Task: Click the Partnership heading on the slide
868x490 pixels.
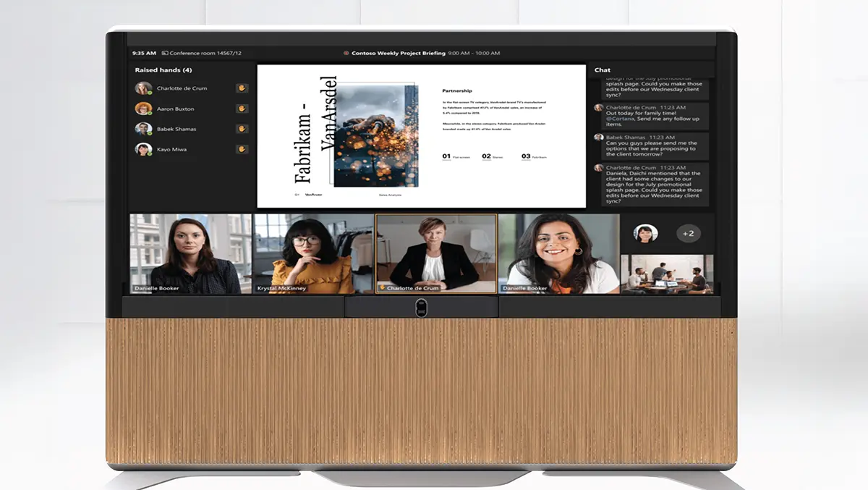Action: coord(457,90)
